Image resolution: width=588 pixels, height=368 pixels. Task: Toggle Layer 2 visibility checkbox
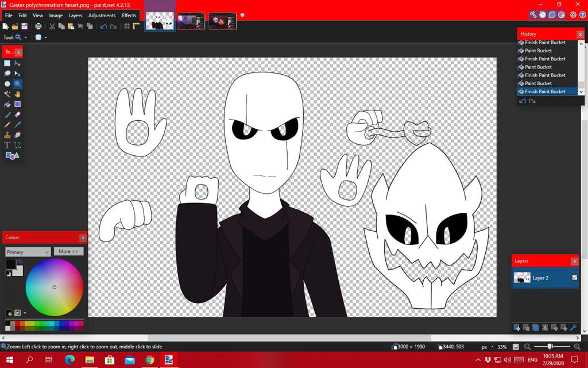[574, 278]
